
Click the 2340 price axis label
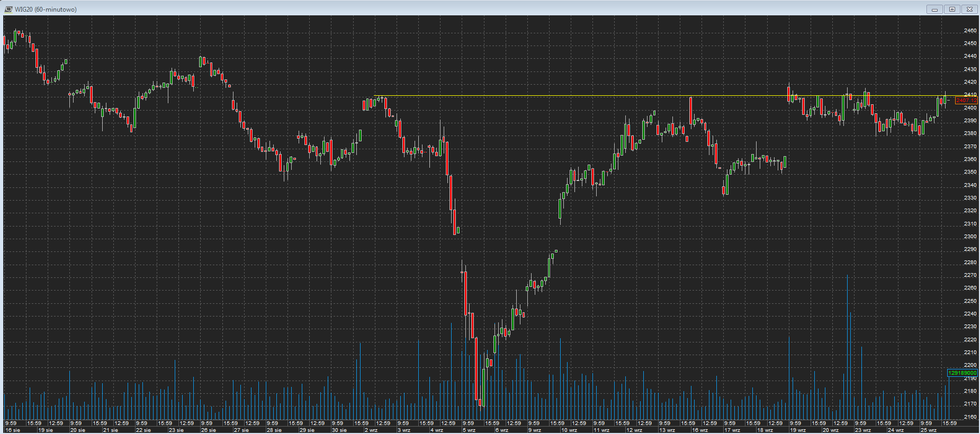970,185
